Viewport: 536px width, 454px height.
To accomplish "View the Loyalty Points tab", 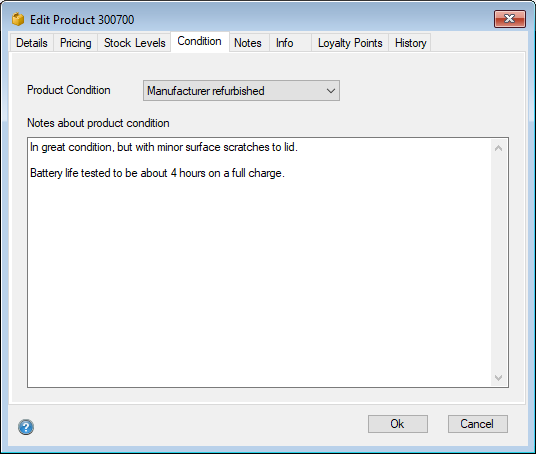I will pyautogui.click(x=350, y=43).
